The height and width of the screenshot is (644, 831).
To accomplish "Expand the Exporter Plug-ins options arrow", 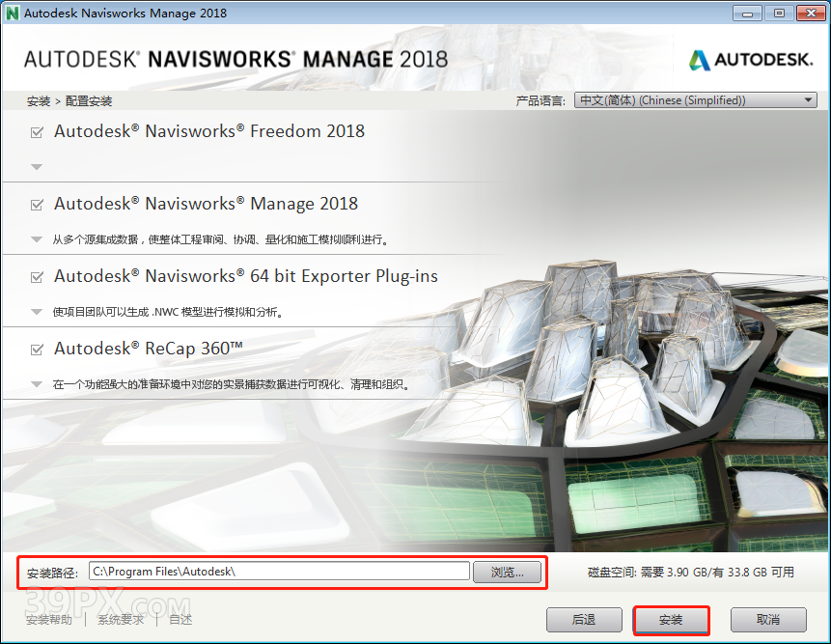I will (x=37, y=312).
